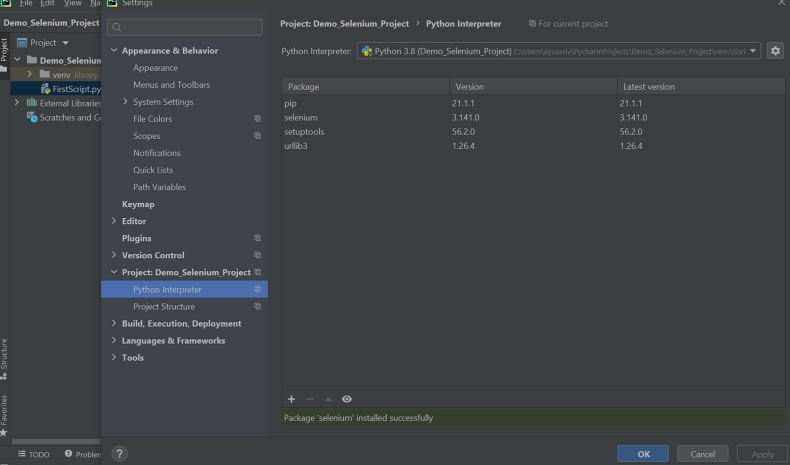
Task: Expand the Build, Execution, Deployment section
Action: click(114, 324)
